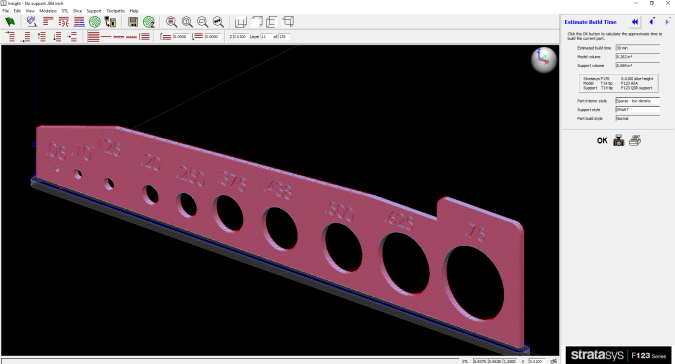Toggle the dashed line display icon

point(119,37)
